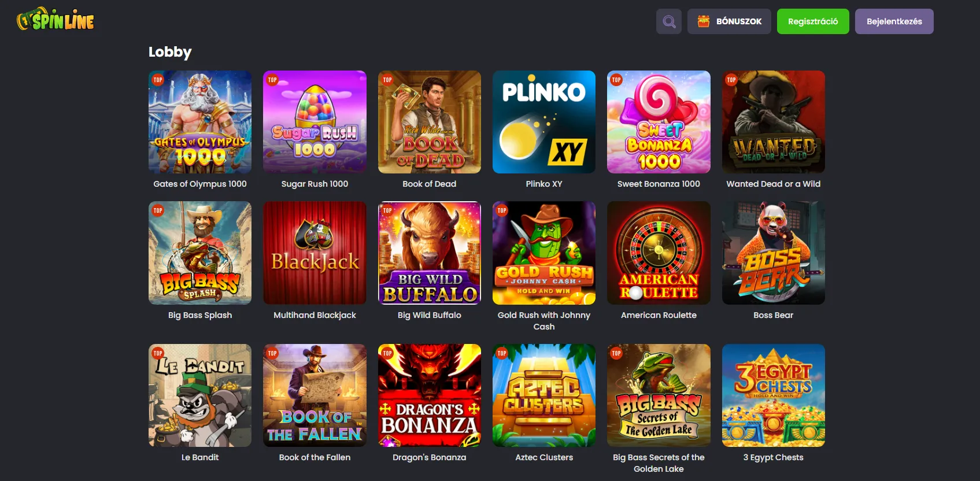
Task: Select the Book of Dead game image
Action: point(430,122)
